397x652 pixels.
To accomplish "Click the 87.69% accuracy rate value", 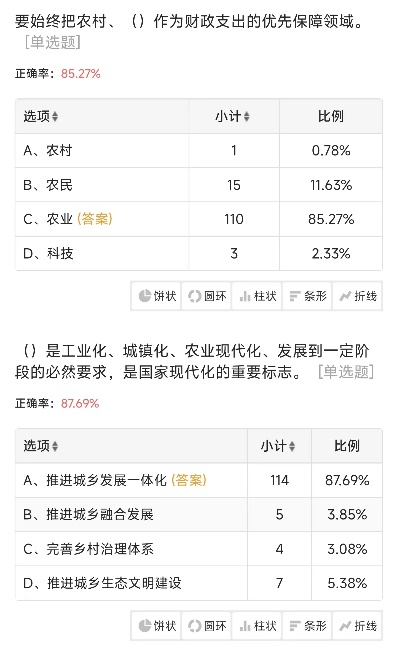I will click(80, 403).
